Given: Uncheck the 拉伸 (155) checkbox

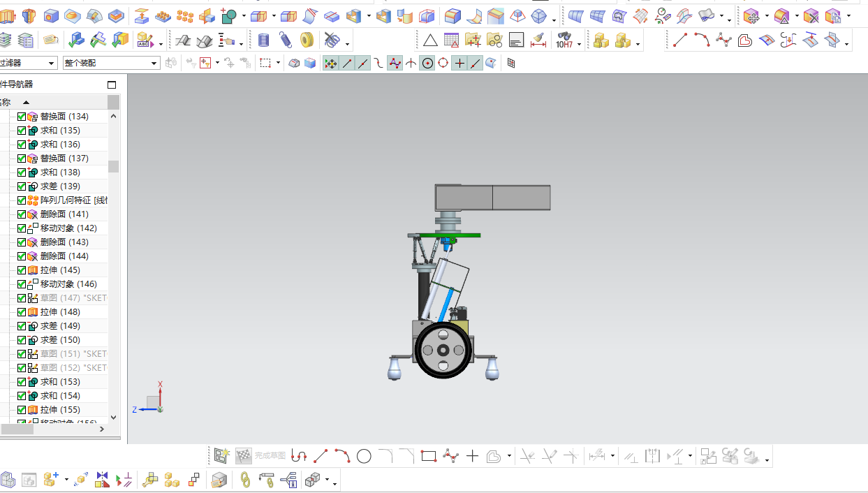Looking at the screenshot, I should [22, 410].
